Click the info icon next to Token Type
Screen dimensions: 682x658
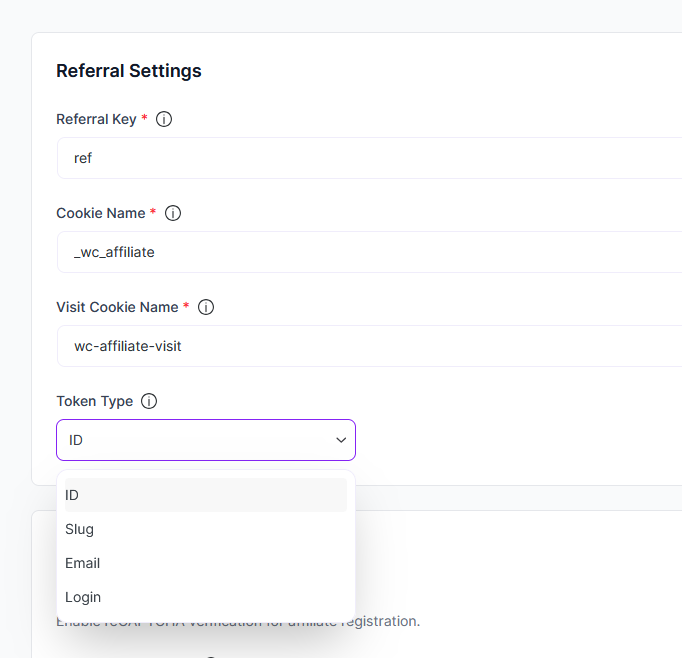coord(149,401)
